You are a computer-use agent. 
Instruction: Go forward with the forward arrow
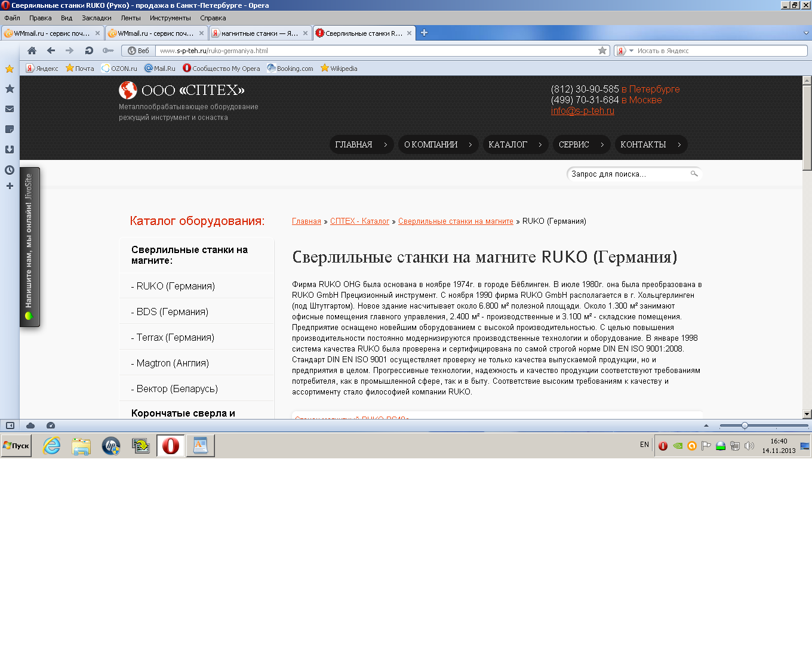(70, 51)
